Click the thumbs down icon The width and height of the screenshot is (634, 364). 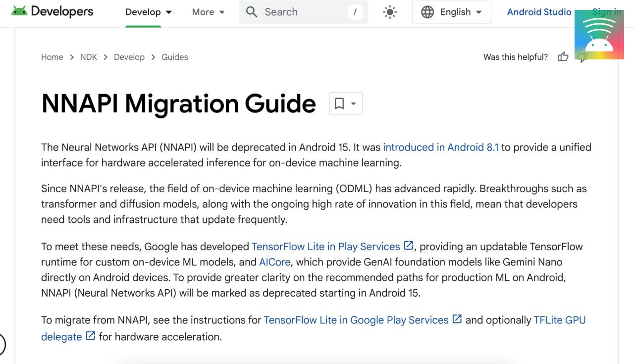pyautogui.click(x=582, y=58)
